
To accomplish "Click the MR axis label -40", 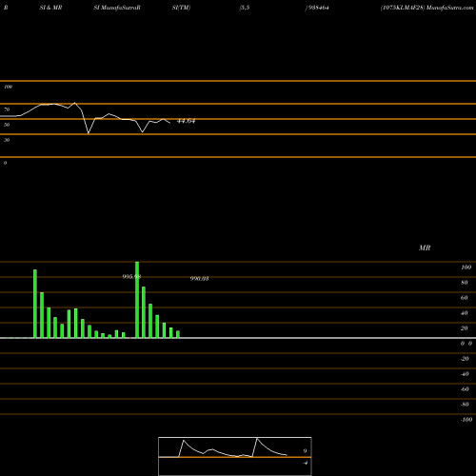I will pos(465,374).
